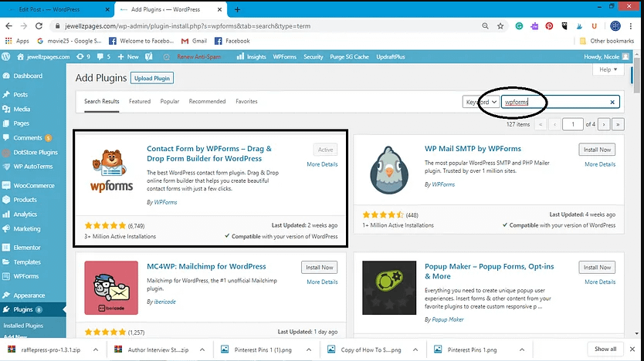Open Marketing sidebar menu
Screen dimensions: 644x361
click(27, 229)
